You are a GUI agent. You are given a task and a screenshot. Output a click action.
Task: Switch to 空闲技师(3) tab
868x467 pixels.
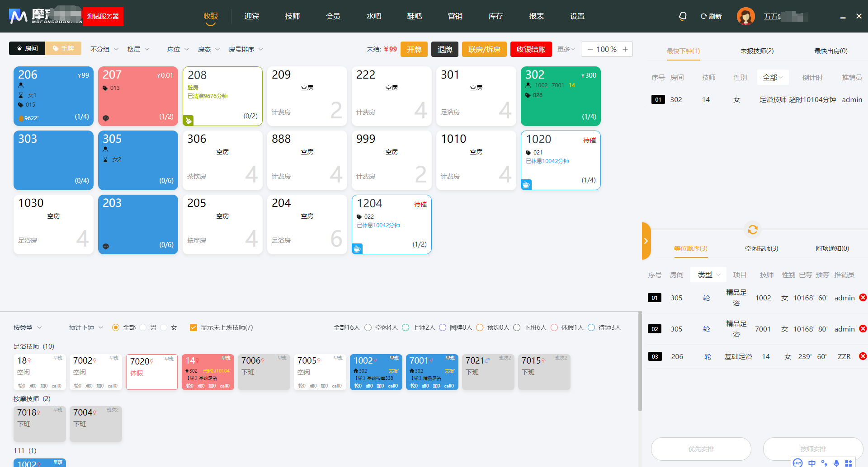(762, 248)
